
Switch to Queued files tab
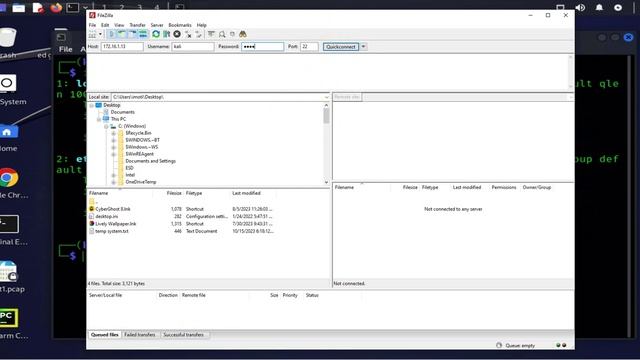pyautogui.click(x=104, y=335)
